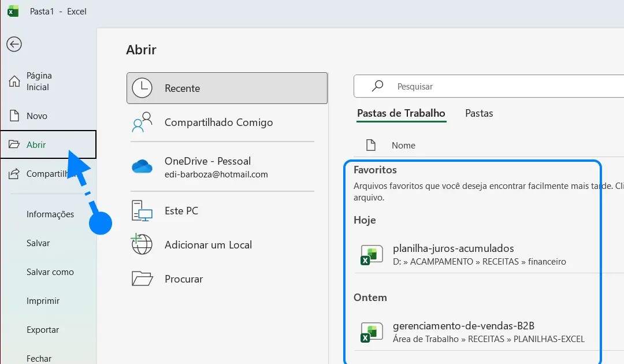The height and width of the screenshot is (364, 624).
Task: Click the back arrow at top left
Action: [x=14, y=44]
